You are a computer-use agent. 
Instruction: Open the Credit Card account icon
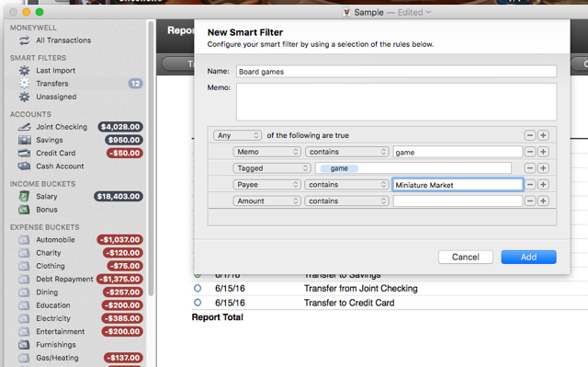25,153
